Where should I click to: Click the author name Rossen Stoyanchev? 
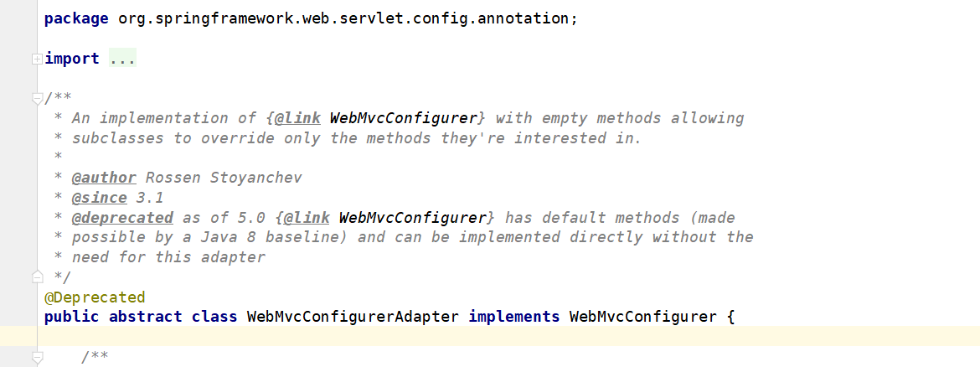point(224,178)
